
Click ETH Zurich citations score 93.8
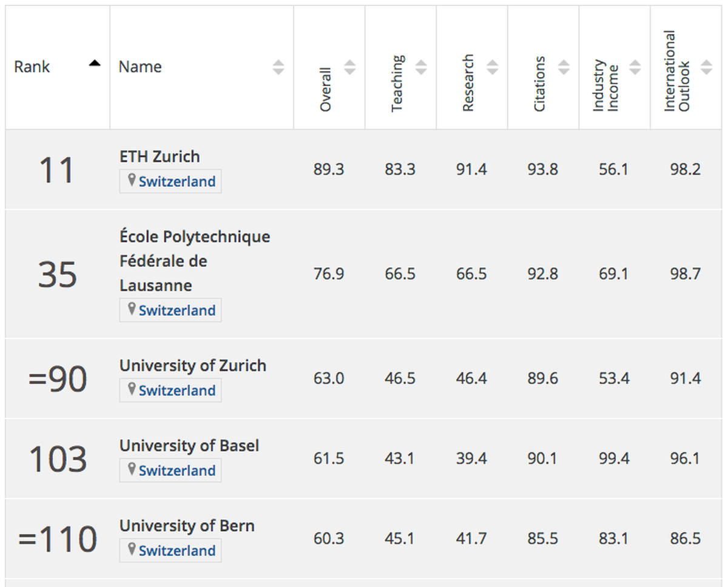(543, 170)
